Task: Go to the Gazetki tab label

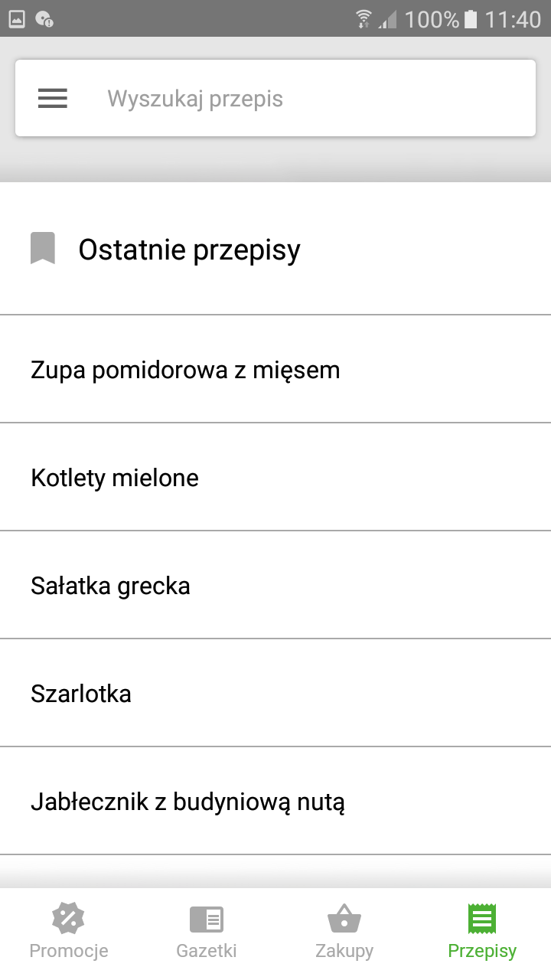Action: (x=206, y=951)
